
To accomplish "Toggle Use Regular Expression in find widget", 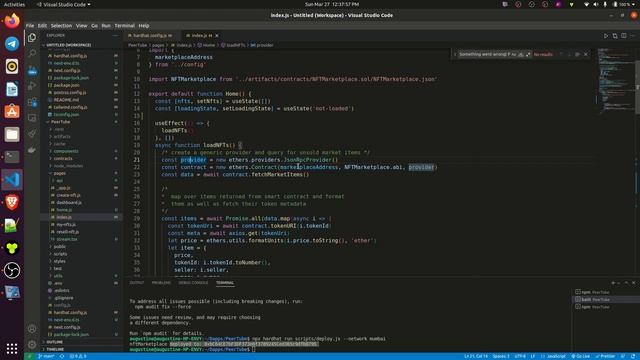I will (528, 54).
